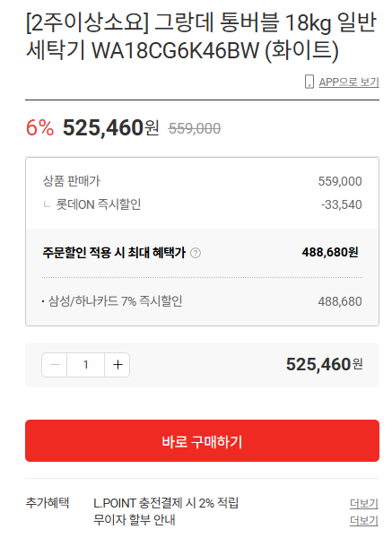Click the 6% discount percentage label
Screen dimensions: 392x538
pyautogui.click(x=39, y=128)
